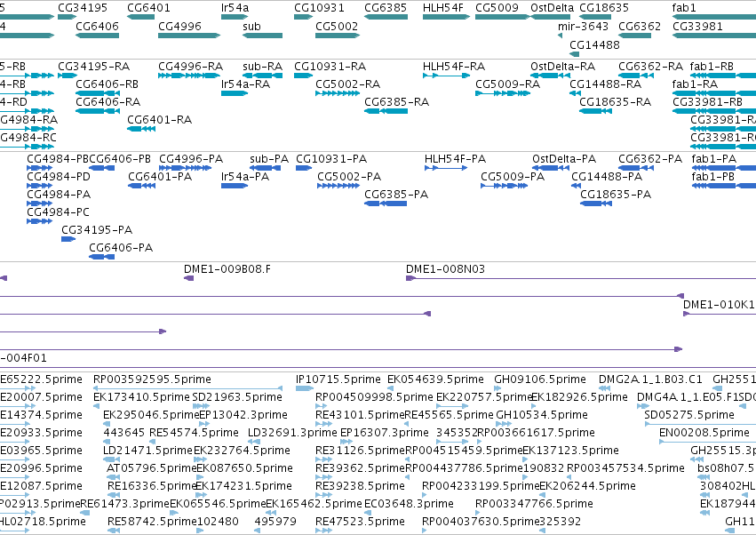Select transcript CG14488-RA

[x=575, y=93]
